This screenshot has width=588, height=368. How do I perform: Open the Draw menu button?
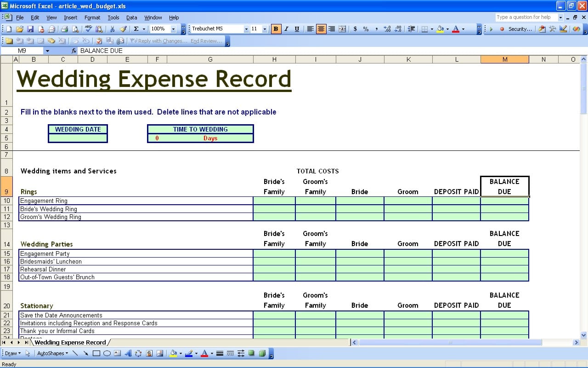(12, 353)
